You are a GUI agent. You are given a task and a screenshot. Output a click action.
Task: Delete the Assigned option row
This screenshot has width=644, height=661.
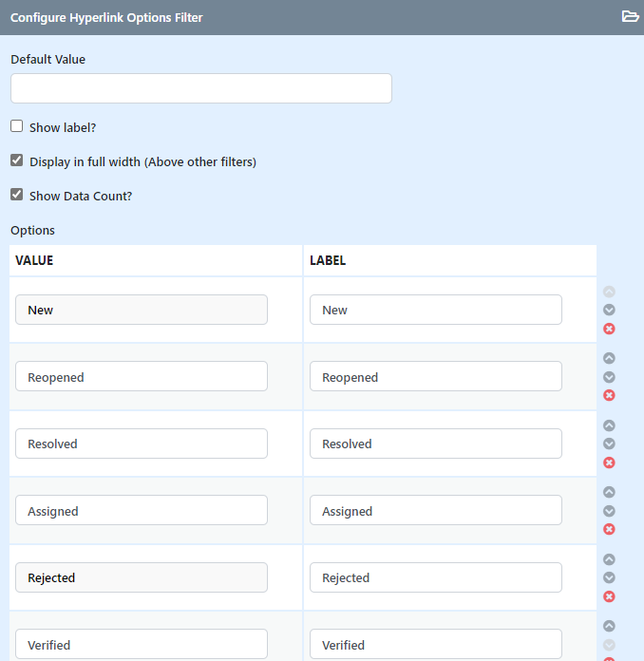pyautogui.click(x=609, y=530)
